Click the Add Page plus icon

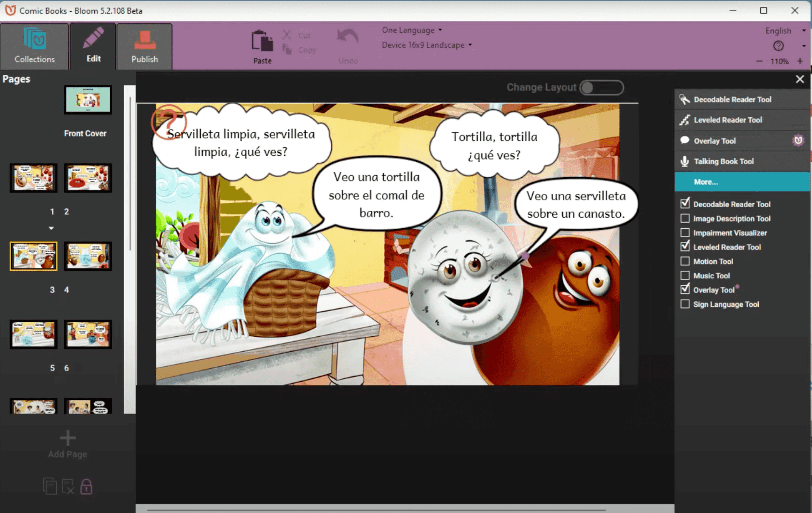(x=67, y=438)
